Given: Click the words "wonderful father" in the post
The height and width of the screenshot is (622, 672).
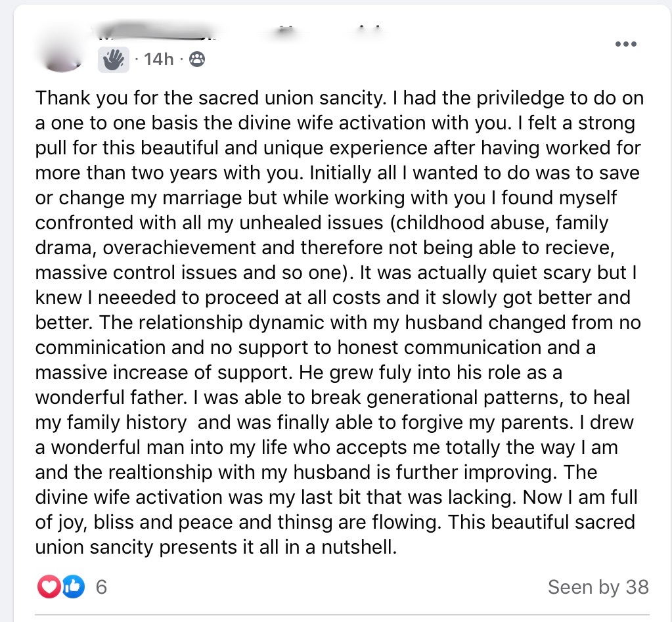Looking at the screenshot, I should point(108,397).
